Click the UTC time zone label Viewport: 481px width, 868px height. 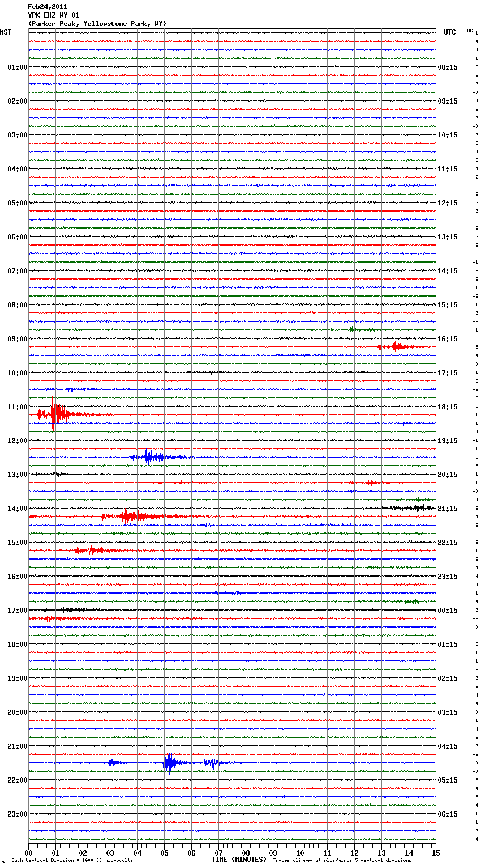click(449, 32)
